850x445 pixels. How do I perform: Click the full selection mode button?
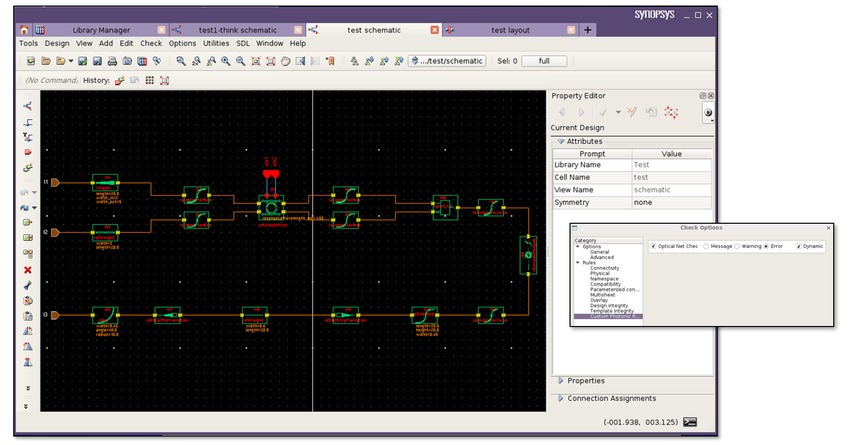pyautogui.click(x=544, y=61)
